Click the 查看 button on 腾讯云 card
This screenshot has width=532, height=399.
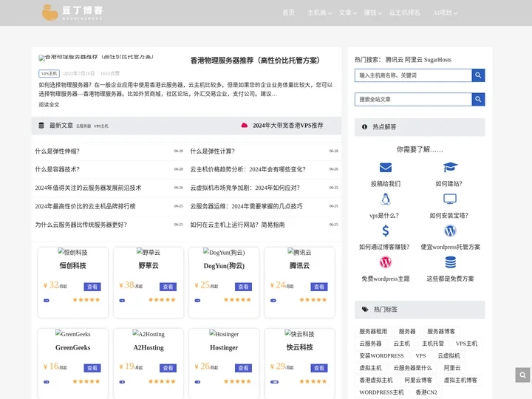click(319, 287)
